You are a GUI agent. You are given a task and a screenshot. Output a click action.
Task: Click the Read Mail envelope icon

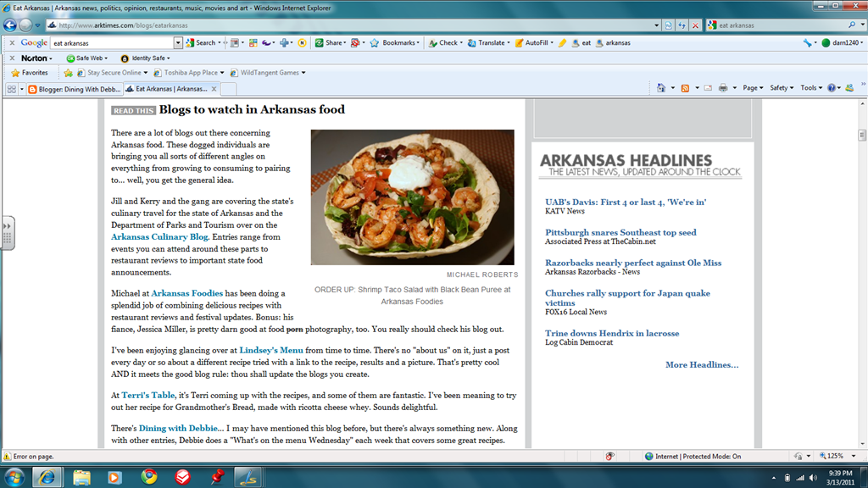[708, 88]
